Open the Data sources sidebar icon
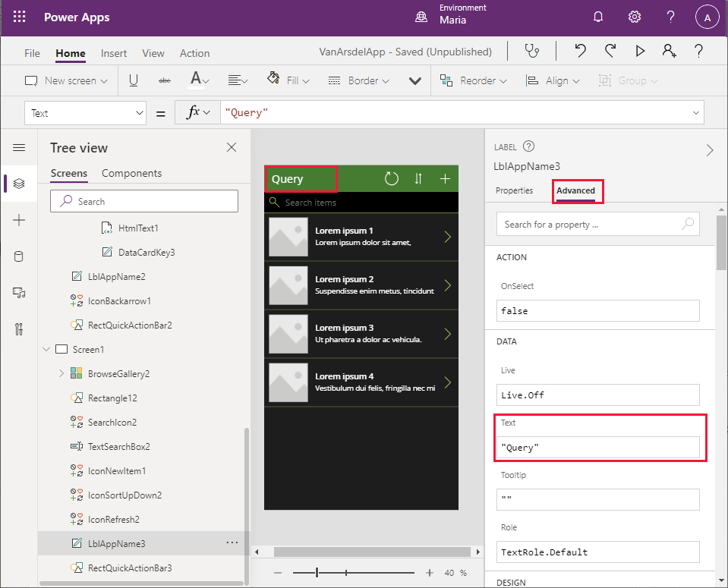 click(x=19, y=256)
